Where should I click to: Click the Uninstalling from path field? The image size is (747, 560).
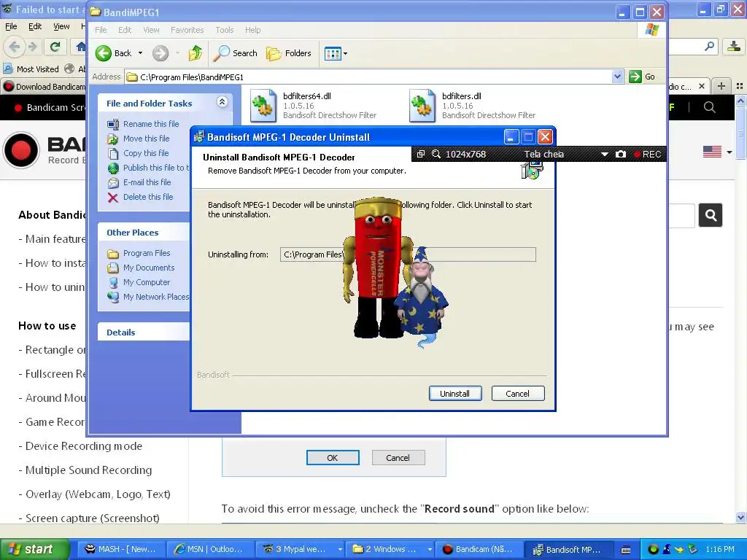click(x=408, y=254)
